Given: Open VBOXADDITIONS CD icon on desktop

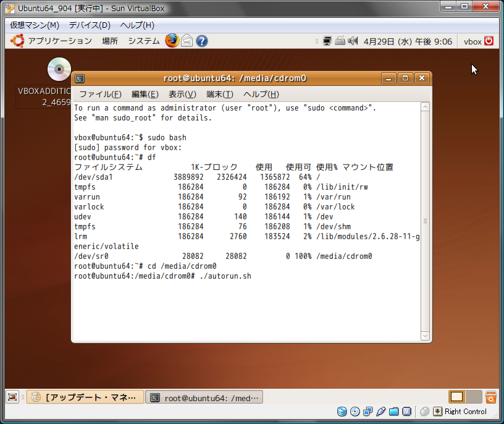Looking at the screenshot, I should (59, 69).
